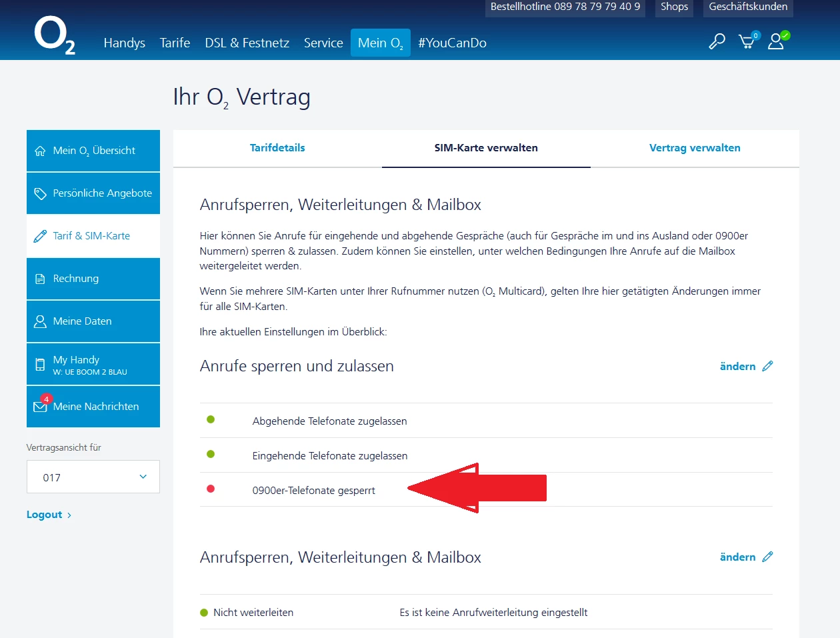
Task: Select the SIM-Karte verwalten tab
Action: pyautogui.click(x=486, y=148)
